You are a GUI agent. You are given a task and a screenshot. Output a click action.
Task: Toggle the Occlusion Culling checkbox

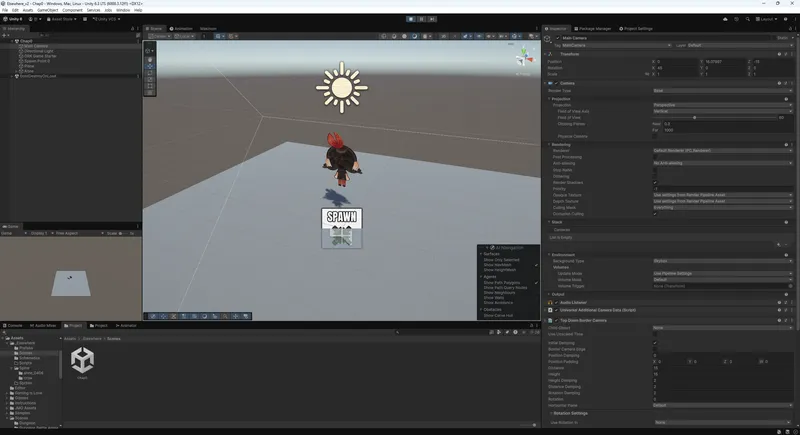click(x=655, y=213)
